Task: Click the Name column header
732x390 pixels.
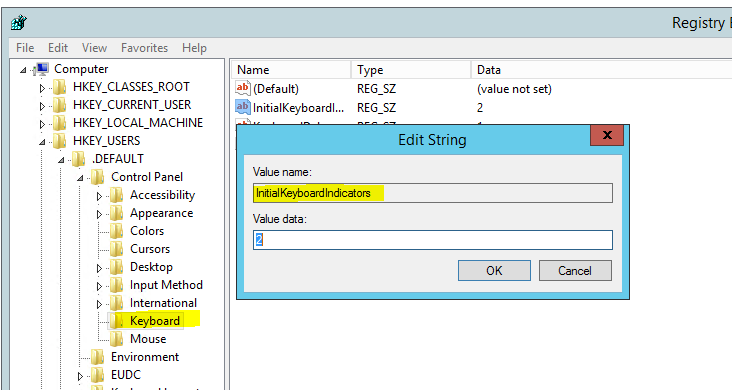Action: click(x=291, y=70)
